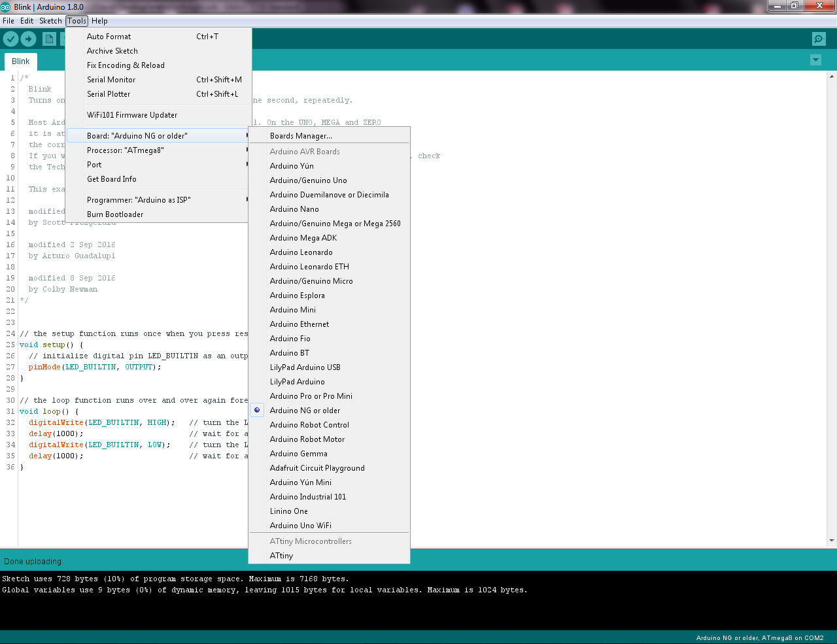The height and width of the screenshot is (644, 837).
Task: Open the Help menu
Action: tap(99, 21)
